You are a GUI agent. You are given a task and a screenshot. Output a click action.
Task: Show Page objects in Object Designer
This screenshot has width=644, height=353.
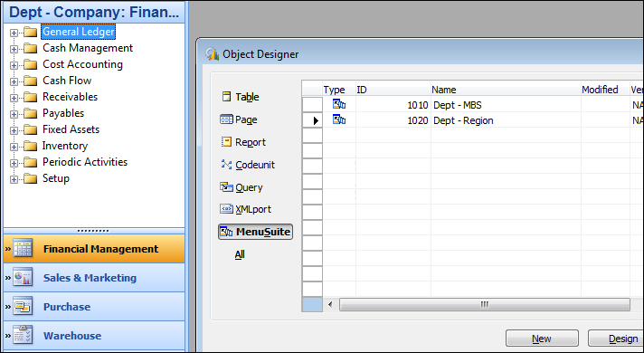tap(239, 119)
